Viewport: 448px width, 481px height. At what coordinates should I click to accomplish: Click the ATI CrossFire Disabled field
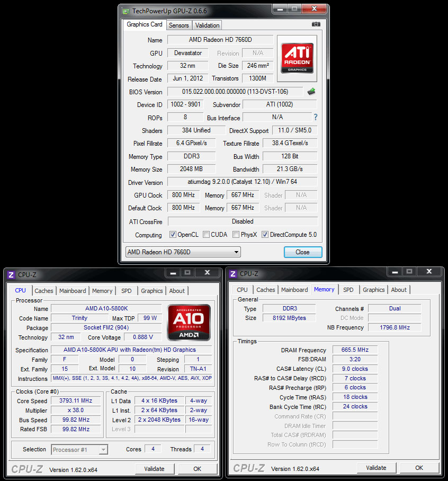click(x=243, y=221)
